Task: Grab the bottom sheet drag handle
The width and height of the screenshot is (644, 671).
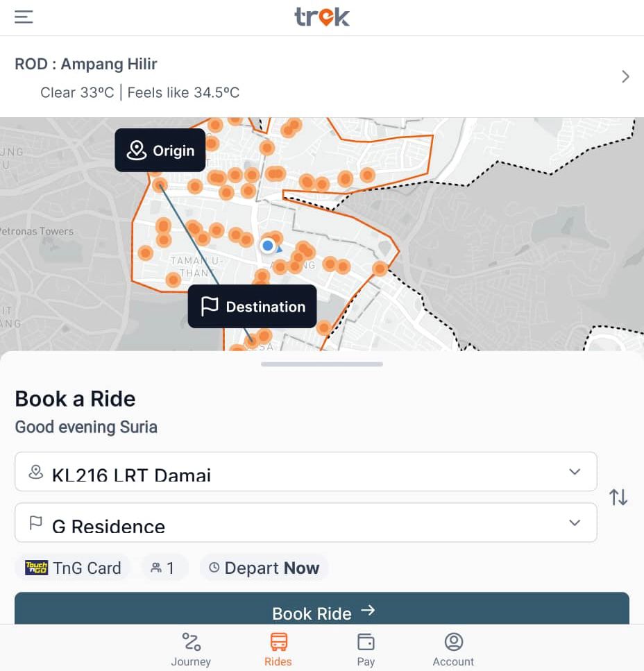Action: [322, 364]
